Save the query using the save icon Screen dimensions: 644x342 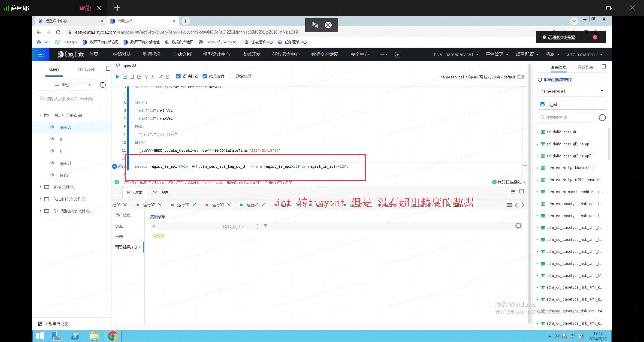[x=132, y=76]
